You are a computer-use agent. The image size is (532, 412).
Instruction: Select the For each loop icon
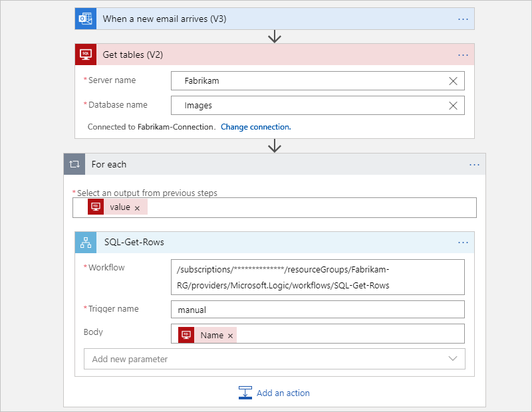[74, 164]
